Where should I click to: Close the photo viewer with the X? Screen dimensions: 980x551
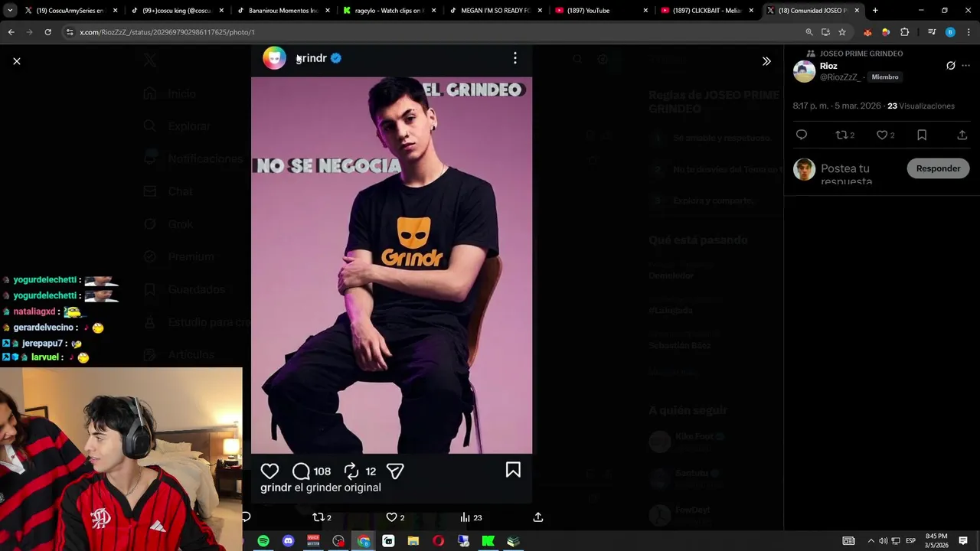click(17, 61)
